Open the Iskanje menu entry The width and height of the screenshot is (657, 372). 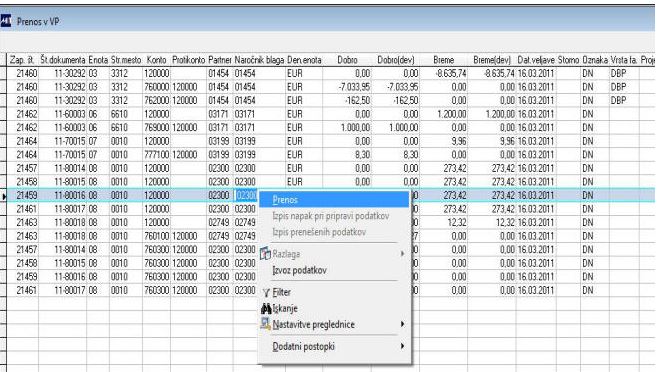pos(285,309)
